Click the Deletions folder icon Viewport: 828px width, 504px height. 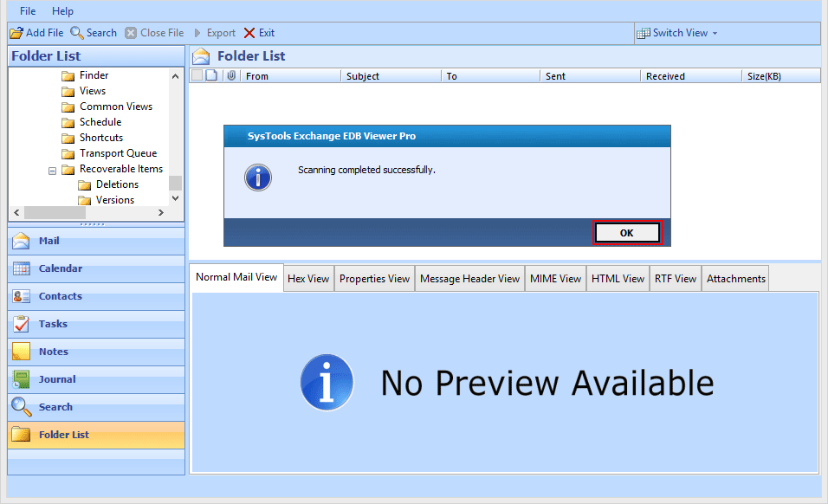tap(85, 185)
